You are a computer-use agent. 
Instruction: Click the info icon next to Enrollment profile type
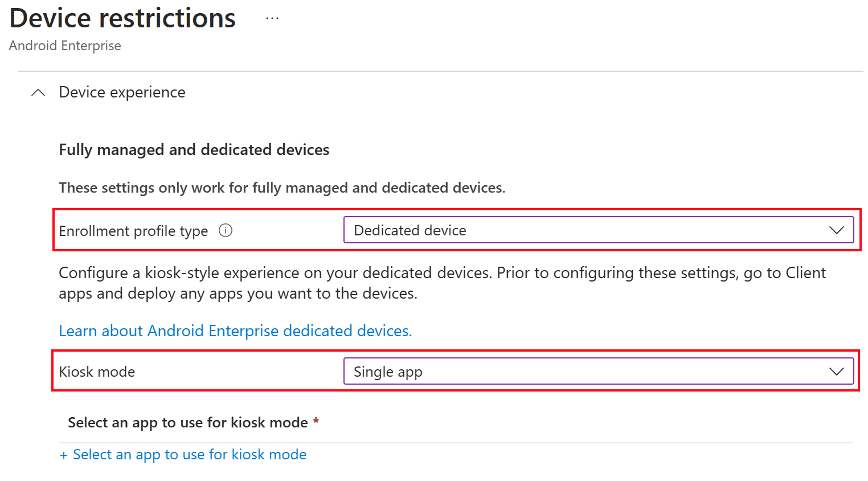226,230
